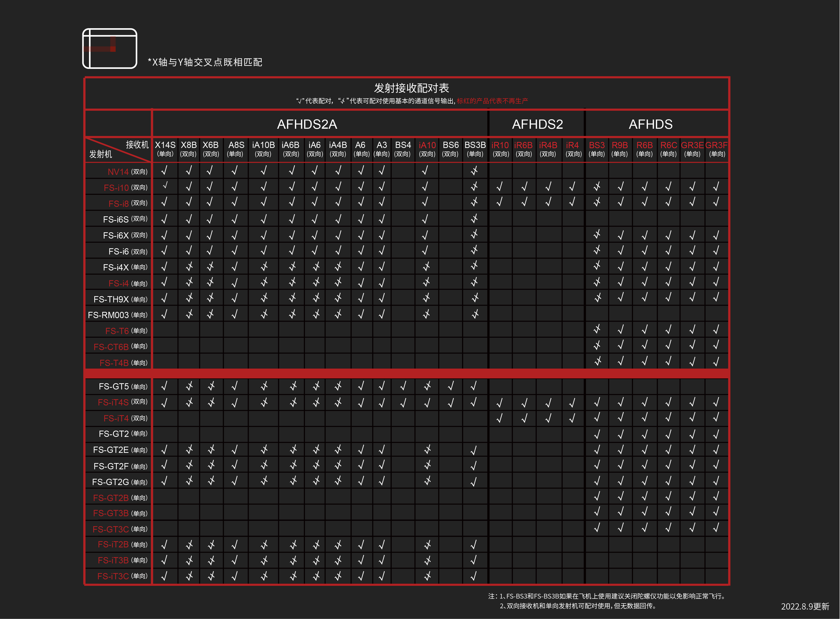Viewport: 840px width, 619px height.
Task: Select the FS-RM003 transmitter row label
Action: point(118,315)
